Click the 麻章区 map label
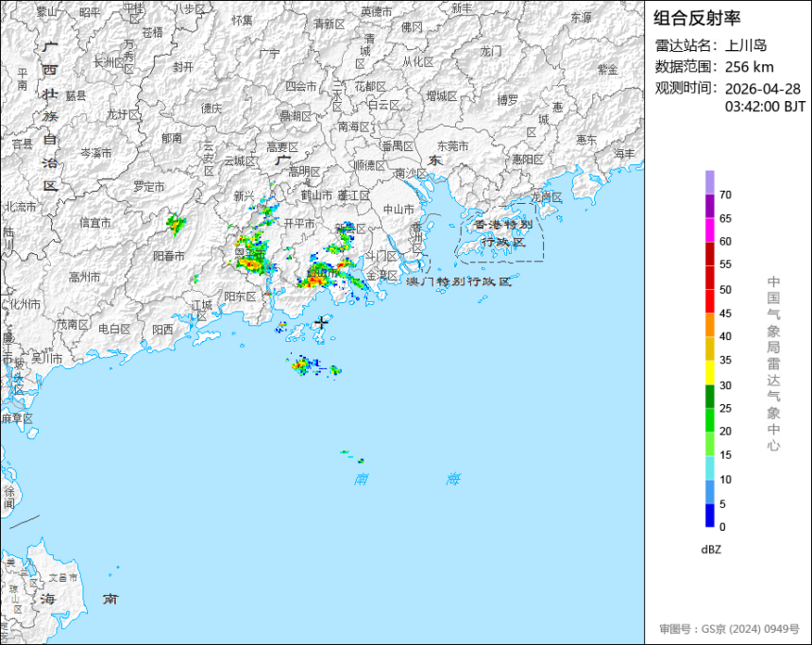Screen dimensions: 812x645 (x=17, y=418)
